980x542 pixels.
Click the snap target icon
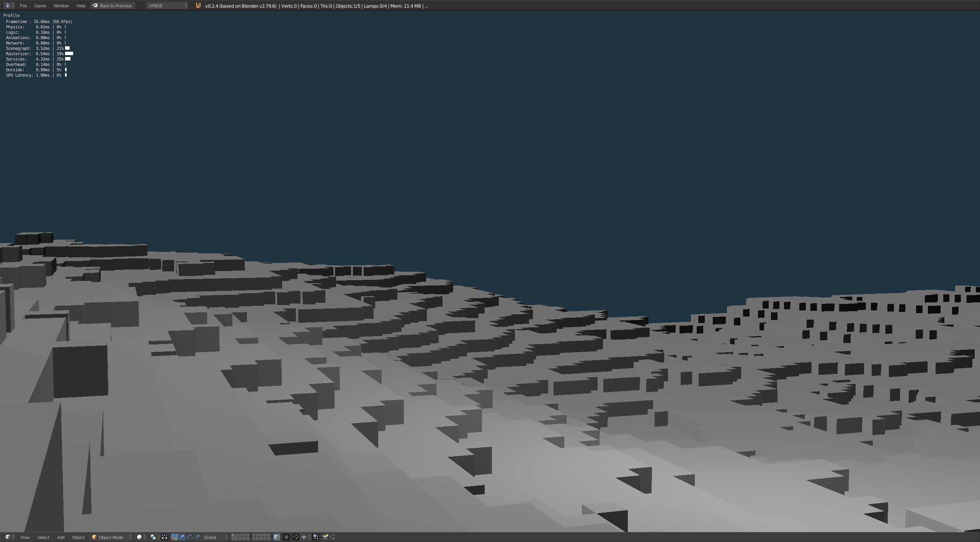tap(316, 537)
